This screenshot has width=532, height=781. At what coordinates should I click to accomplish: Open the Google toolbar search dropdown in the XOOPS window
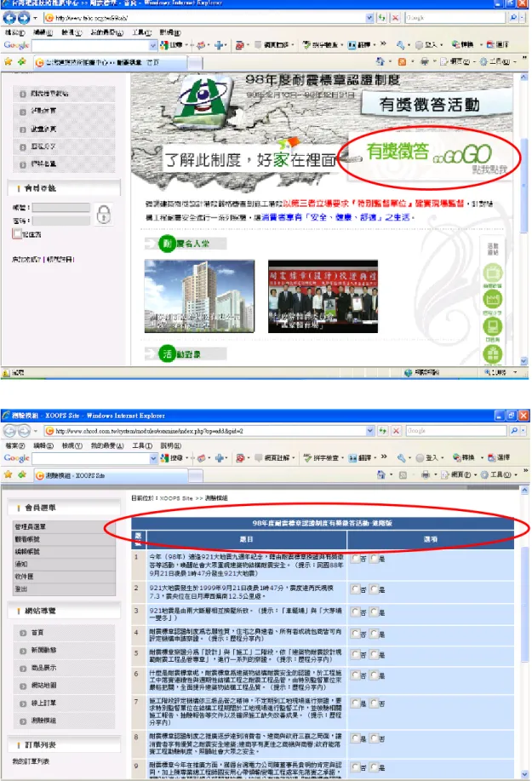click(153, 458)
